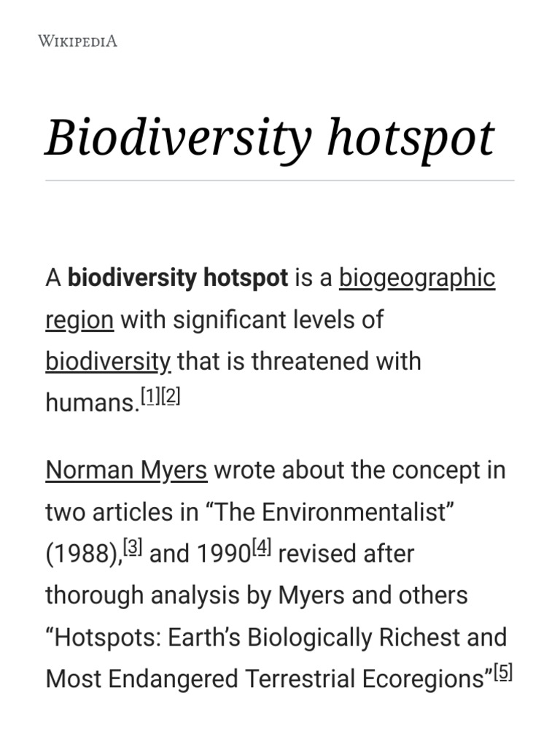560x747 pixels.
Task: Open the underlined "biodiversity" link
Action: tap(108, 362)
